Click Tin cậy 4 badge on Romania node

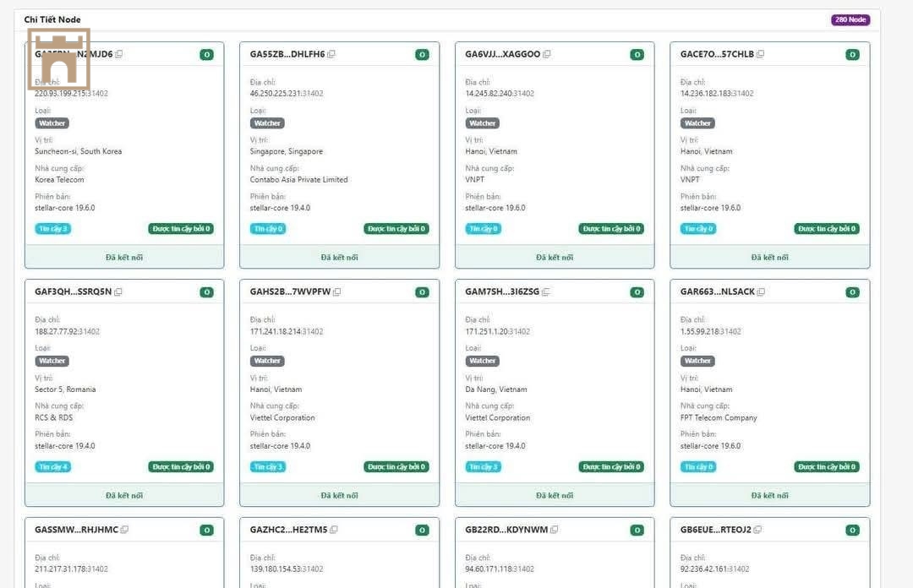pyautogui.click(x=52, y=467)
